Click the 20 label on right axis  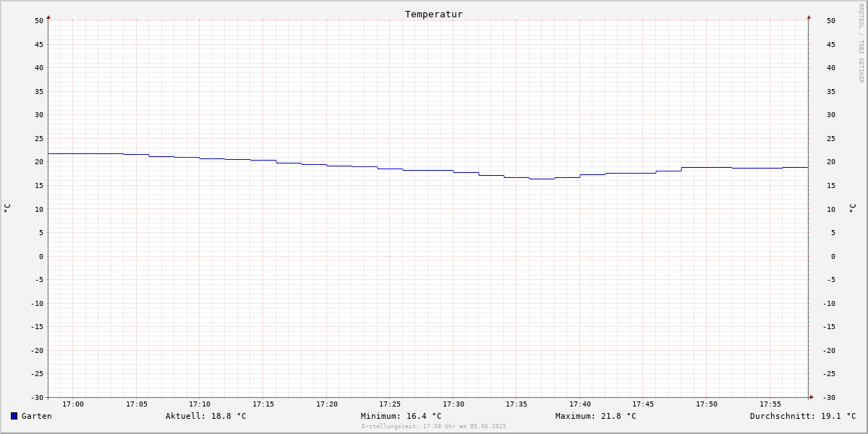[x=831, y=162]
